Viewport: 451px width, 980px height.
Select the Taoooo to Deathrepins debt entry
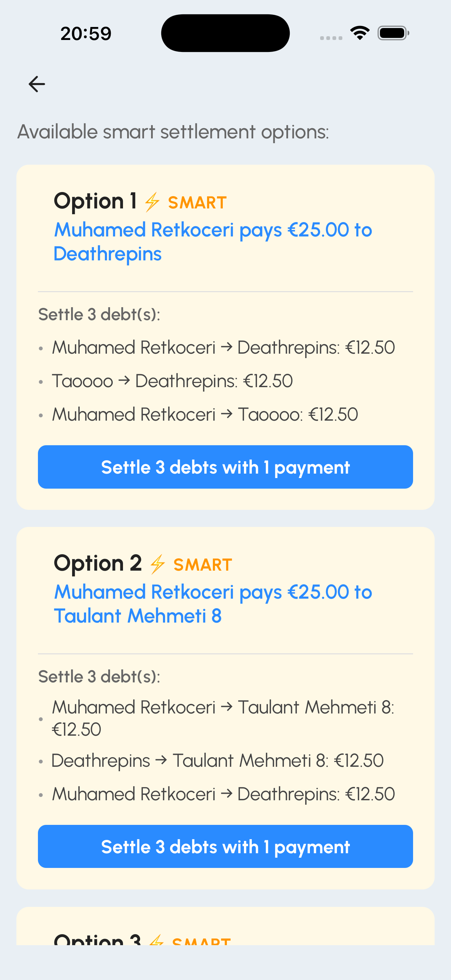pos(172,380)
